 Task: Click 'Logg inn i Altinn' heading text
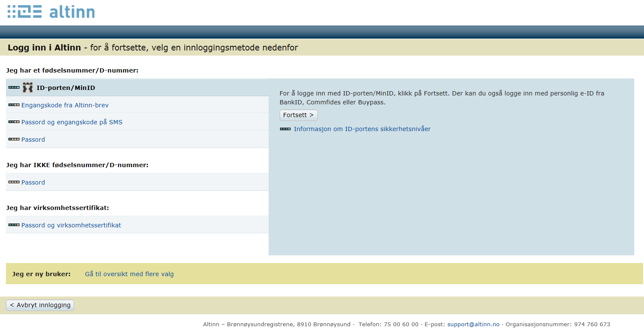(44, 48)
